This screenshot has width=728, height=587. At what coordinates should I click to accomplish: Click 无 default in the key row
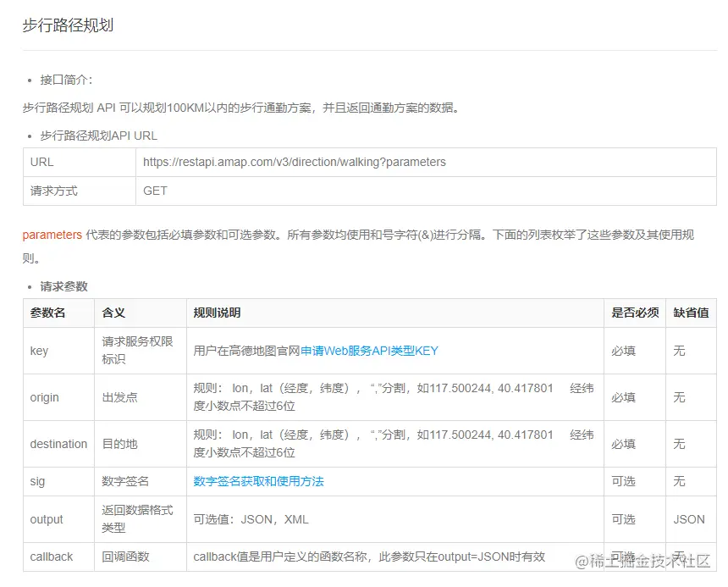click(x=679, y=351)
